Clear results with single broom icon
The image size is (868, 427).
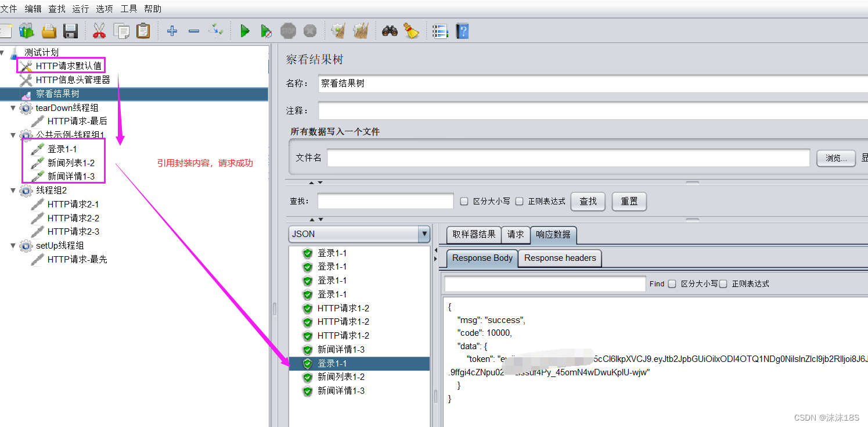(338, 31)
